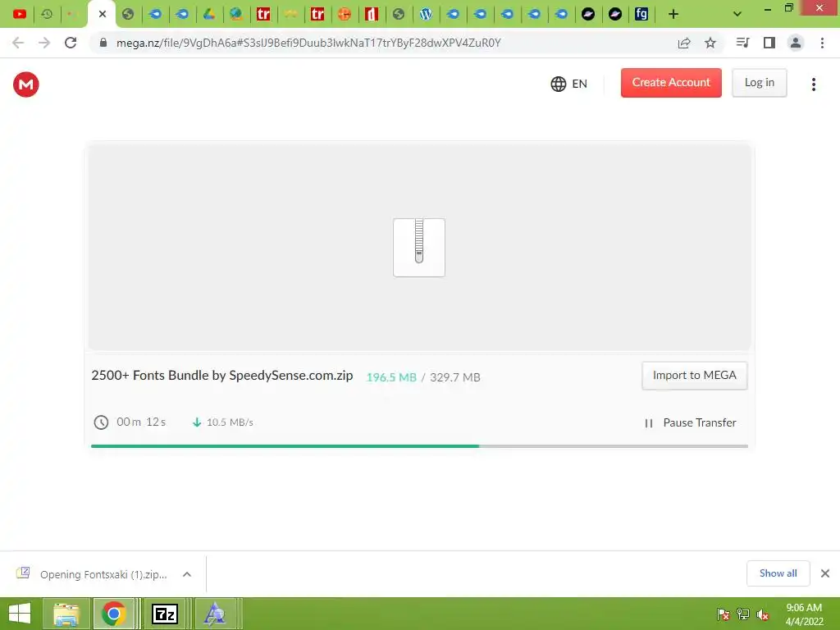Open Windows Start menu

point(20,614)
